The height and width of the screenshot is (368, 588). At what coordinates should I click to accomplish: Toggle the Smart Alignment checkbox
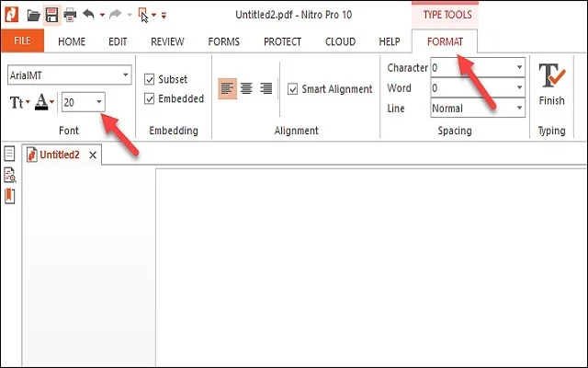click(x=292, y=89)
